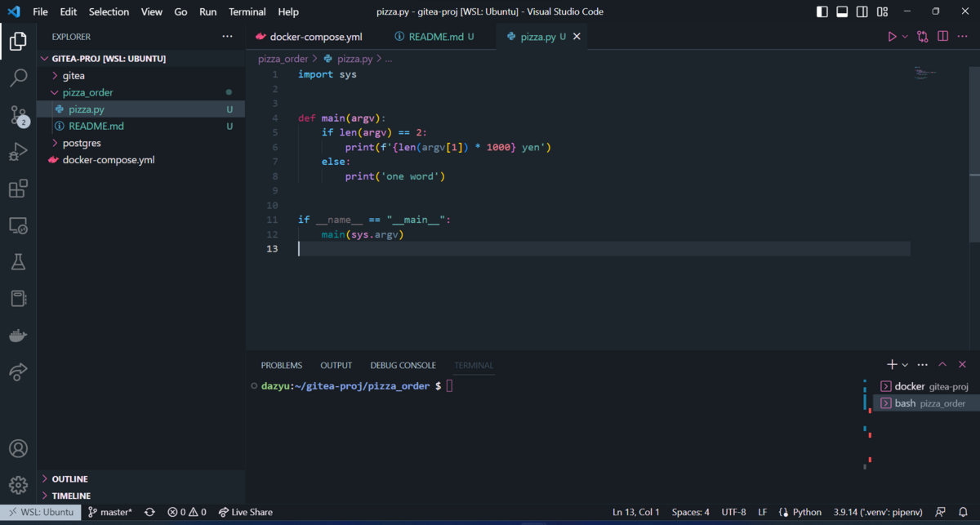Screen dimensions: 980x525
Task: Open Explorer more actions ellipsis
Action: coord(227,37)
